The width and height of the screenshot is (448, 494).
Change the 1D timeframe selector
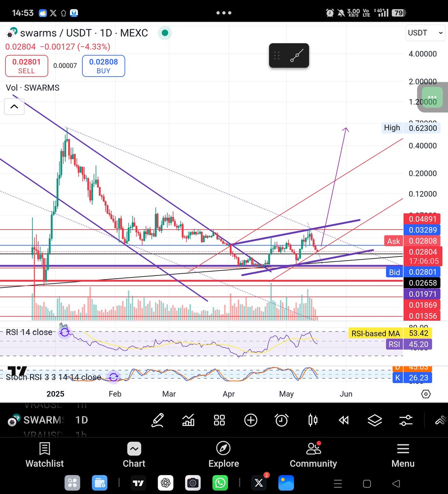[x=82, y=420]
